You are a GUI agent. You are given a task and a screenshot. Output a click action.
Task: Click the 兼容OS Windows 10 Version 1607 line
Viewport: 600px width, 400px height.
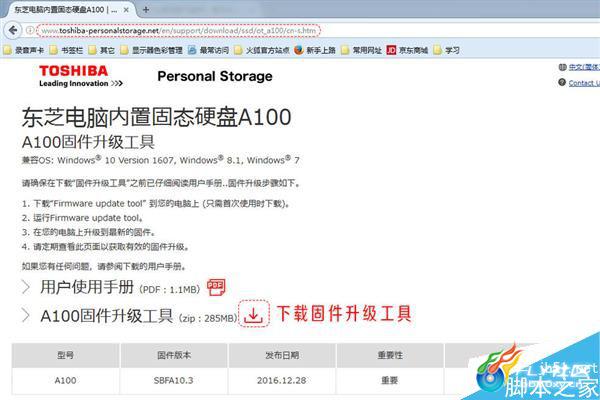pyautogui.click(x=161, y=160)
